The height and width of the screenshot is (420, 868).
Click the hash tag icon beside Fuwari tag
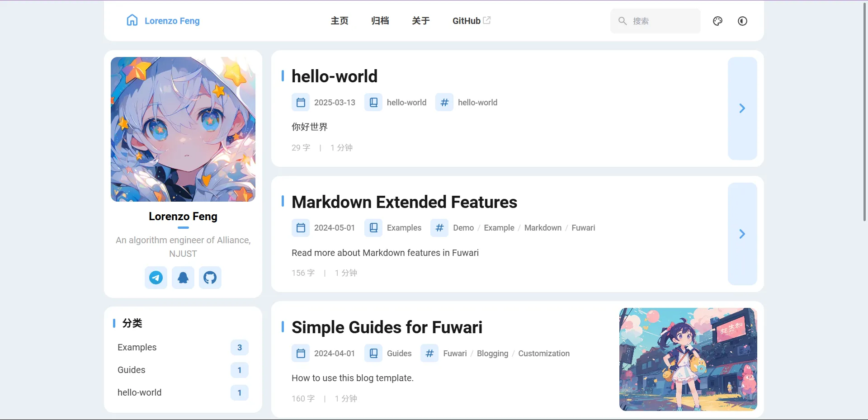point(429,354)
